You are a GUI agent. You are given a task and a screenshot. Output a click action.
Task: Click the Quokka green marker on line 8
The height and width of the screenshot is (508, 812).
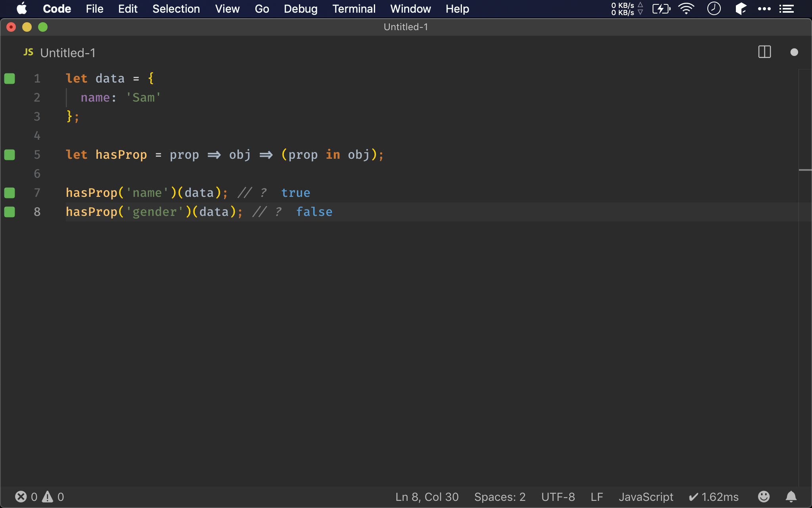[x=10, y=212]
